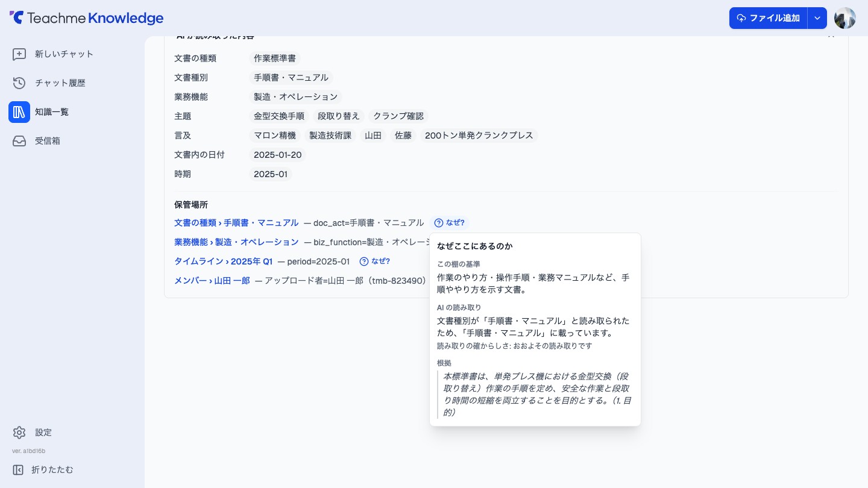Click the 段取り替え topic tag
The width and height of the screenshot is (868, 488).
(x=339, y=116)
